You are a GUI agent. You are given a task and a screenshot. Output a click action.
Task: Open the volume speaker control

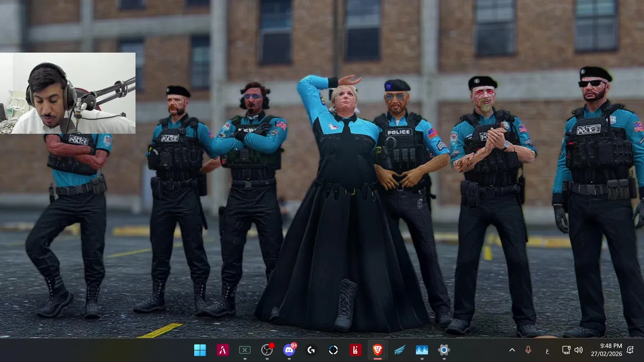click(x=579, y=350)
